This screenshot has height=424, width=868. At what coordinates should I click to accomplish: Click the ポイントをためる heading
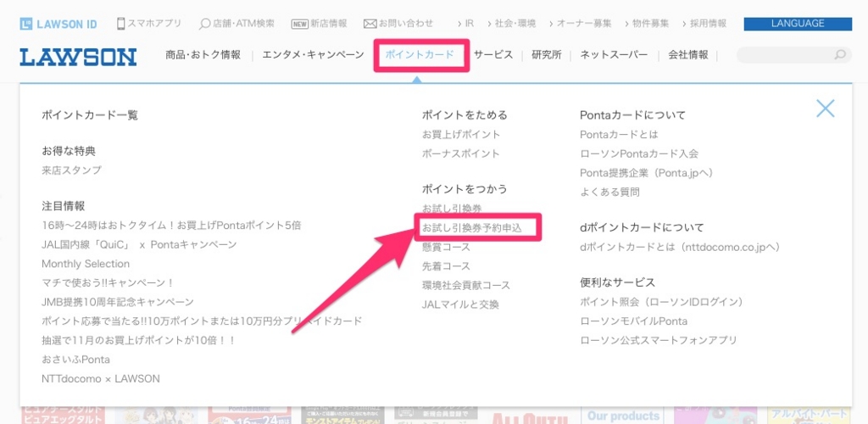click(x=465, y=115)
